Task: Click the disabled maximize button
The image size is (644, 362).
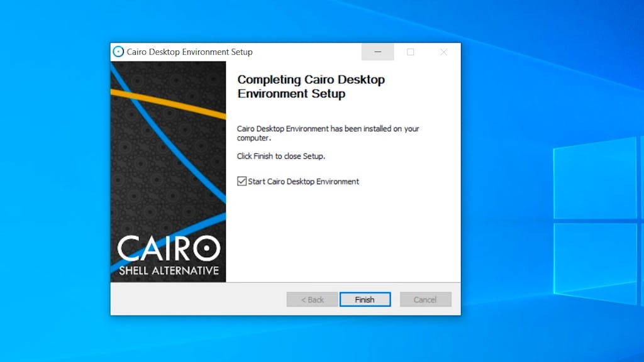Action: tap(410, 52)
